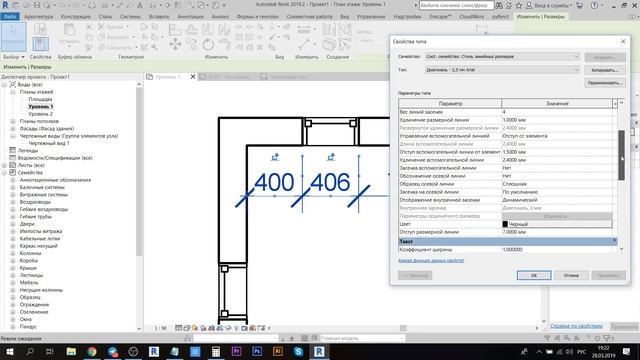This screenshot has height=360, width=640.
Task: Collapse the 'Семейства' tree node
Action: click(x=4, y=173)
